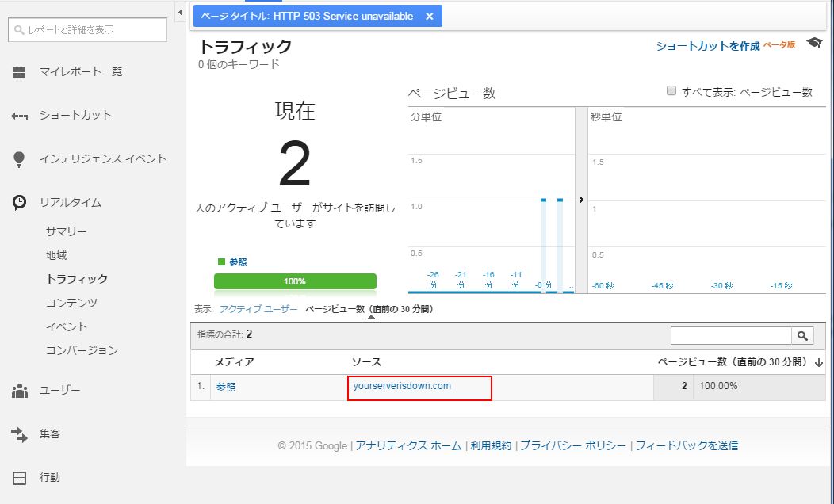Click the 参照 medium link in table

(x=225, y=387)
